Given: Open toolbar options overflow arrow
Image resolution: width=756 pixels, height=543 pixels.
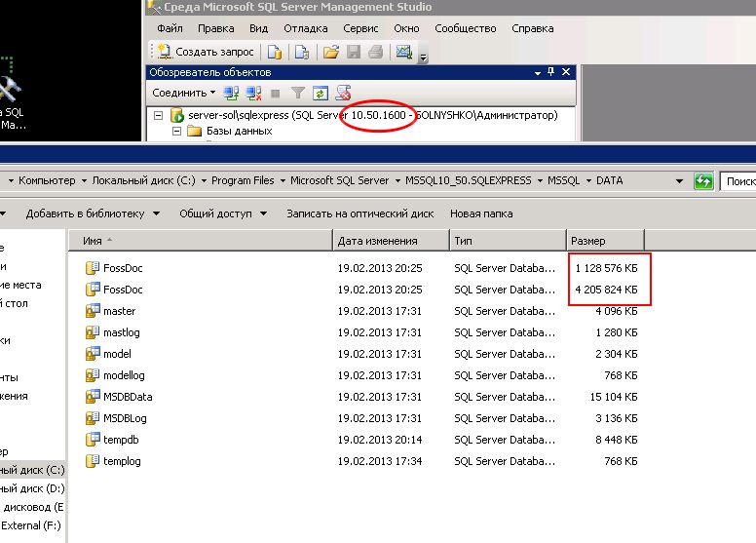Looking at the screenshot, I should tap(423, 58).
